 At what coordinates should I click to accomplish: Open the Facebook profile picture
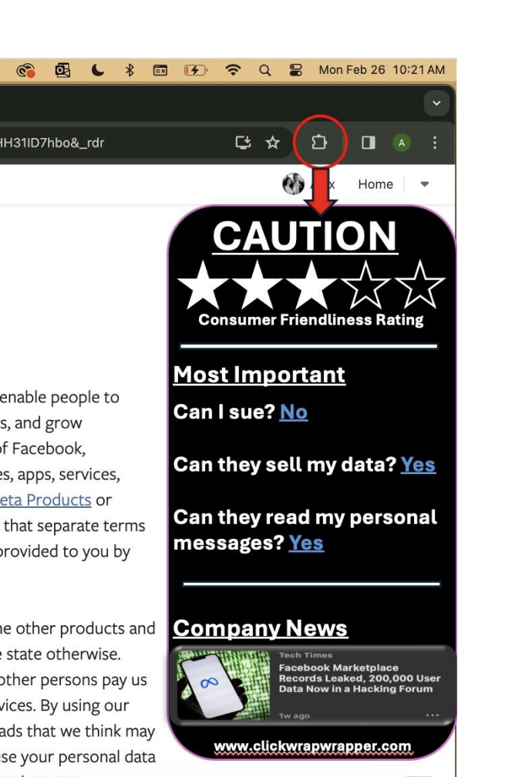(x=293, y=183)
